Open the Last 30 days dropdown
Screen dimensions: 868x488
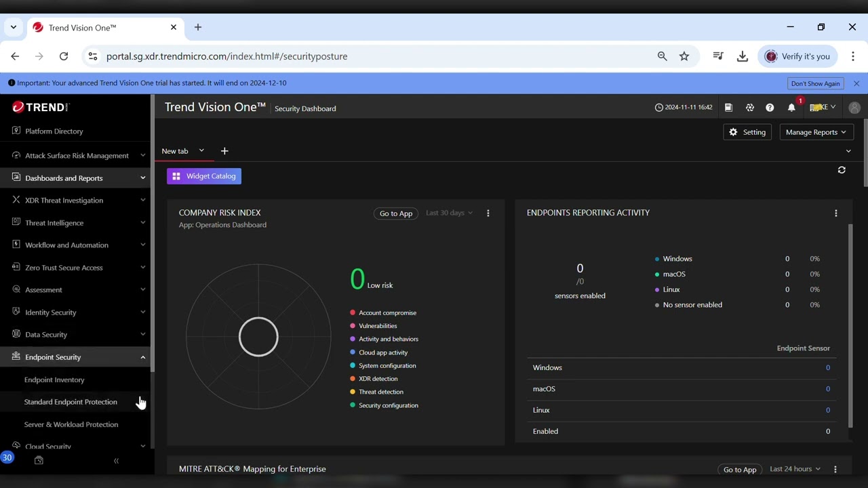coord(449,213)
